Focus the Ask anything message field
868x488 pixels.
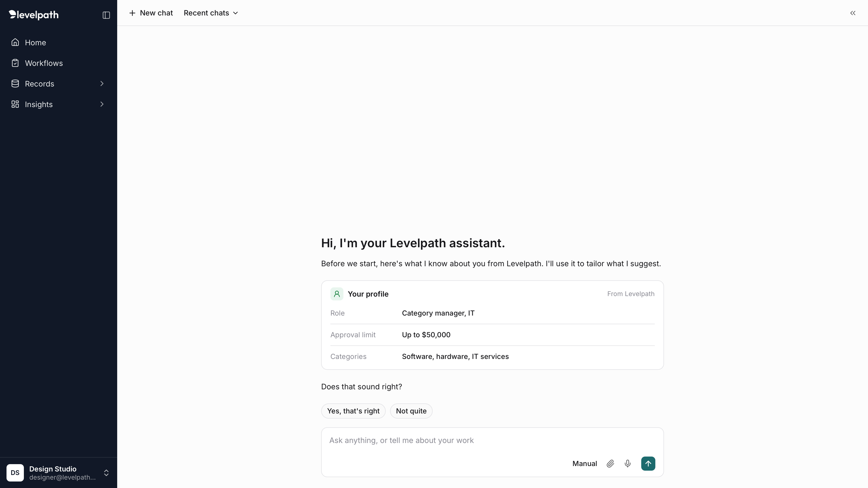492,441
